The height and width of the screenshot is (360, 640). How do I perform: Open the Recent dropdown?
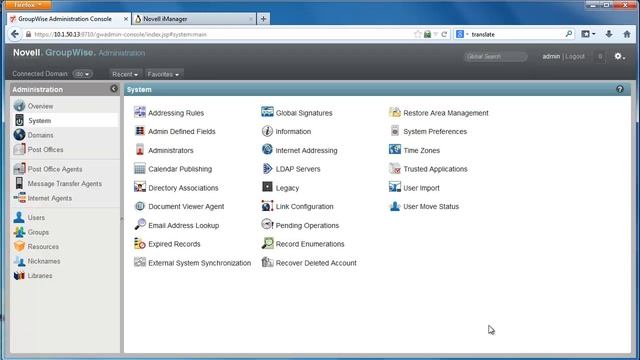coord(125,74)
